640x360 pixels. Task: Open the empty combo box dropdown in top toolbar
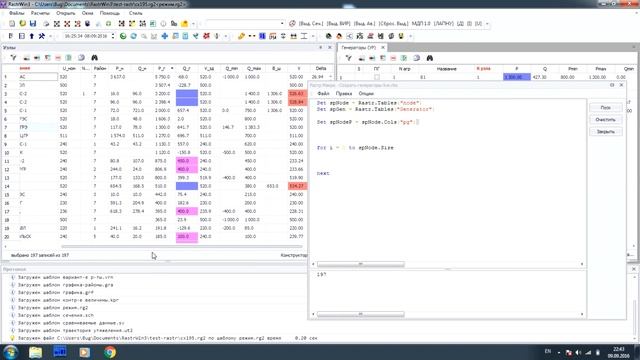click(282, 24)
